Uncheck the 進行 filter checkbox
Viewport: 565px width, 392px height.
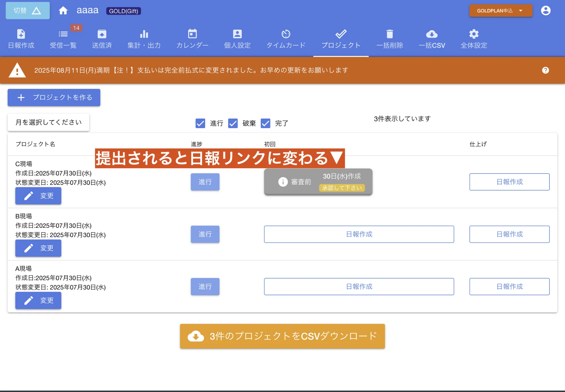tap(200, 123)
